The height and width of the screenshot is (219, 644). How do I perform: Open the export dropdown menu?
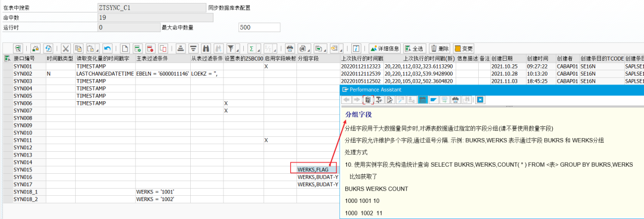325,51
